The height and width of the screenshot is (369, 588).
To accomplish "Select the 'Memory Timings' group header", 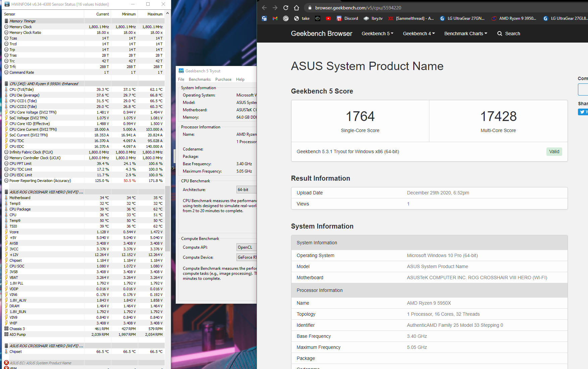I will (x=84, y=21).
